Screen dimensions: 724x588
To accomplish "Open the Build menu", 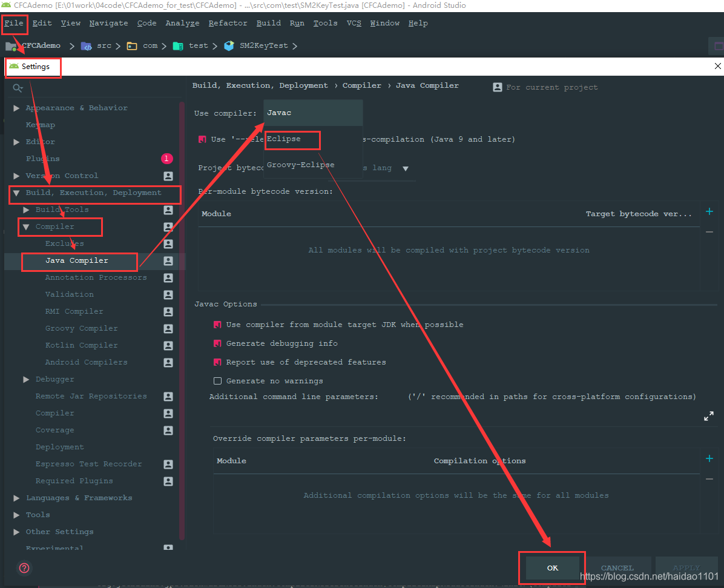I will (269, 23).
